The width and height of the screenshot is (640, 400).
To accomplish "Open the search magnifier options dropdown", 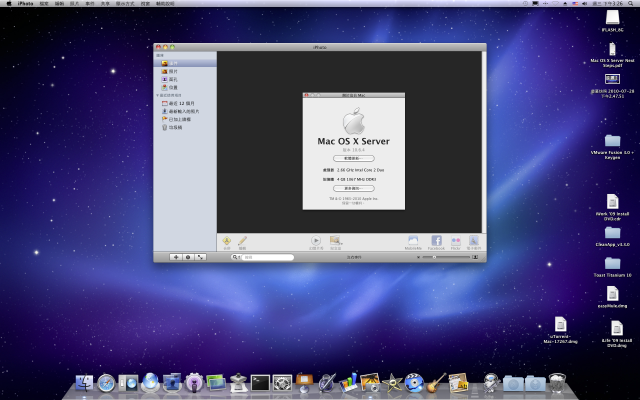I will 236,257.
